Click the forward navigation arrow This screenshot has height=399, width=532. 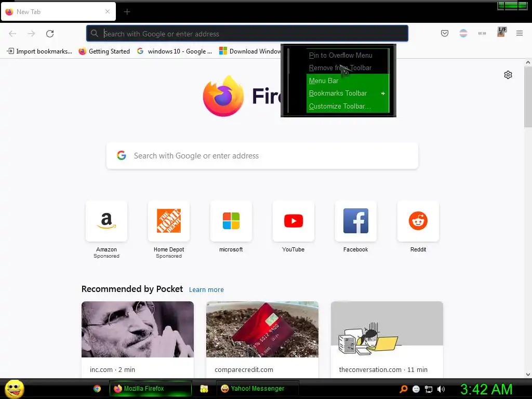[31, 34]
